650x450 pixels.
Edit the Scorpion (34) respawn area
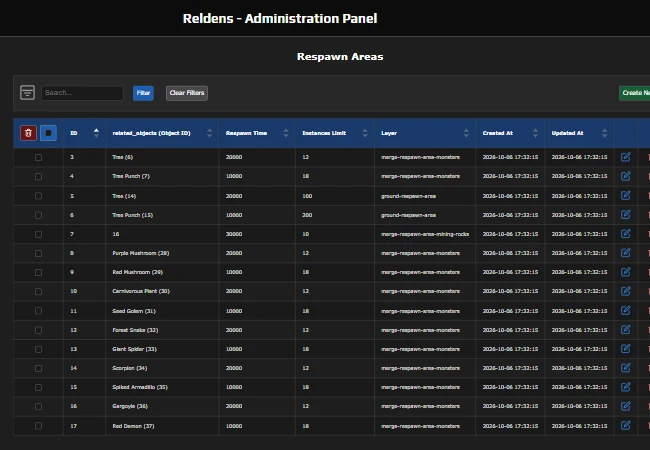click(626, 368)
